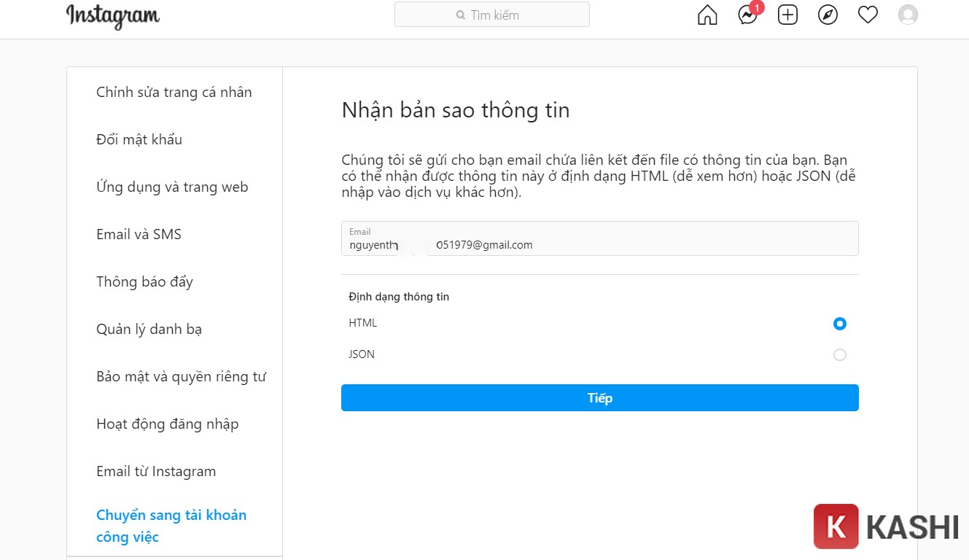Open "Bảo mật và quyền riêng tư" settings
The height and width of the screenshot is (560, 969).
click(182, 376)
